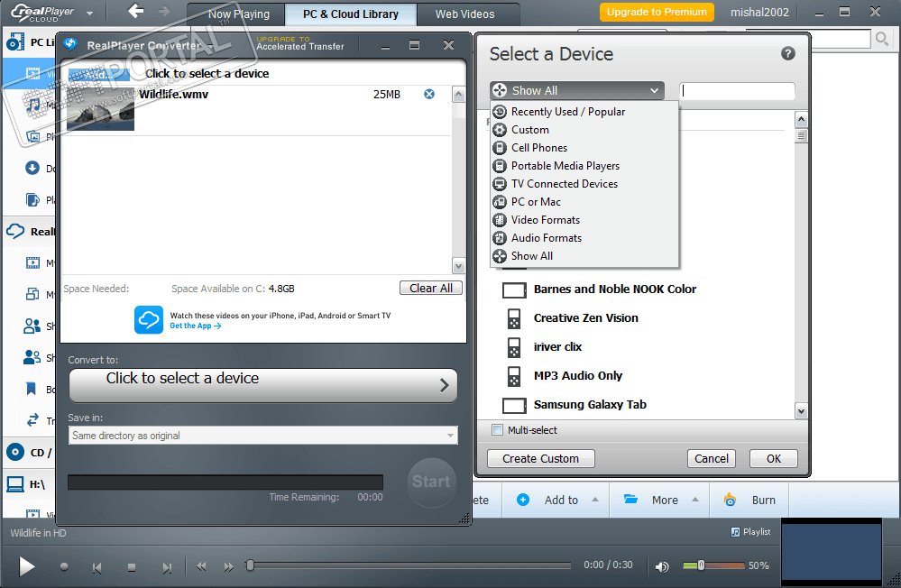Click the Samsung Galaxy Tab tablet icon

[x=514, y=405]
